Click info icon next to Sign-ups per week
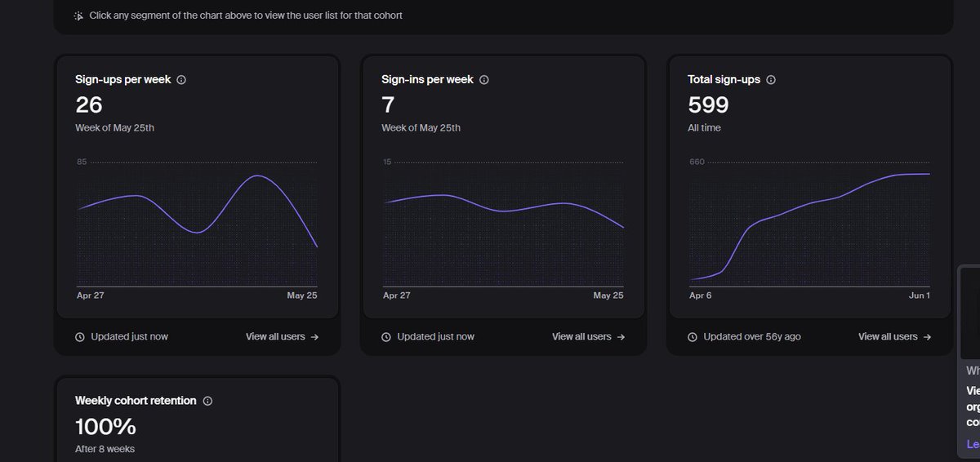Screen dimensions: 980x462 [x=181, y=80]
